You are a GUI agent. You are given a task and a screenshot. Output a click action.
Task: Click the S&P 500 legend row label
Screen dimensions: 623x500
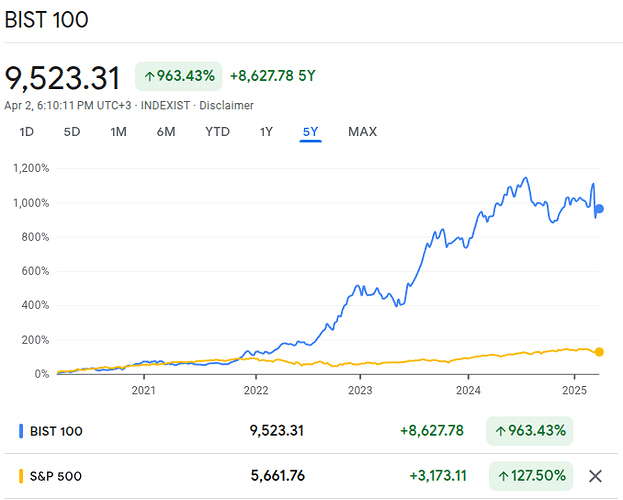click(x=56, y=476)
